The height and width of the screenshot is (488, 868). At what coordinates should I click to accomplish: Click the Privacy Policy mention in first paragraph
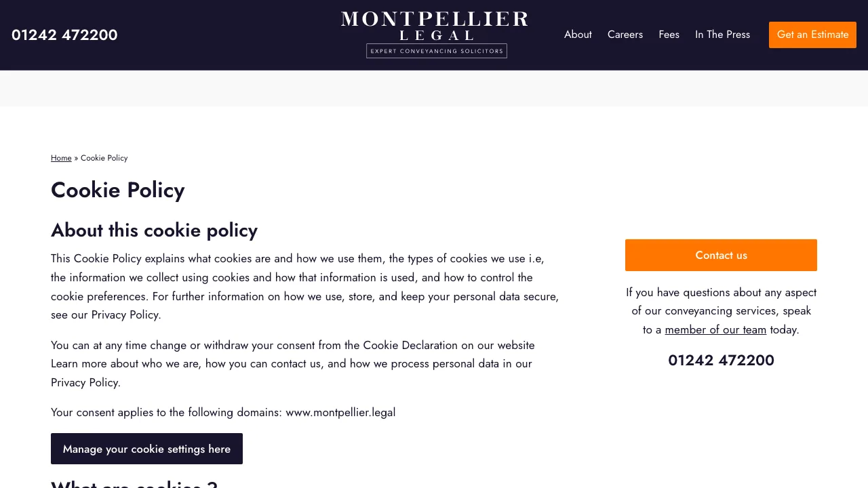click(x=125, y=314)
